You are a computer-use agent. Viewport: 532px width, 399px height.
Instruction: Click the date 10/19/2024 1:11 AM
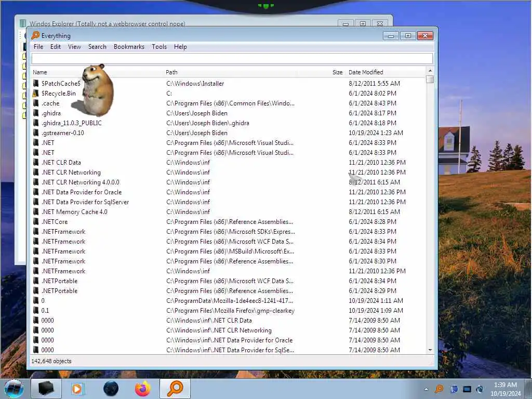[376, 301]
